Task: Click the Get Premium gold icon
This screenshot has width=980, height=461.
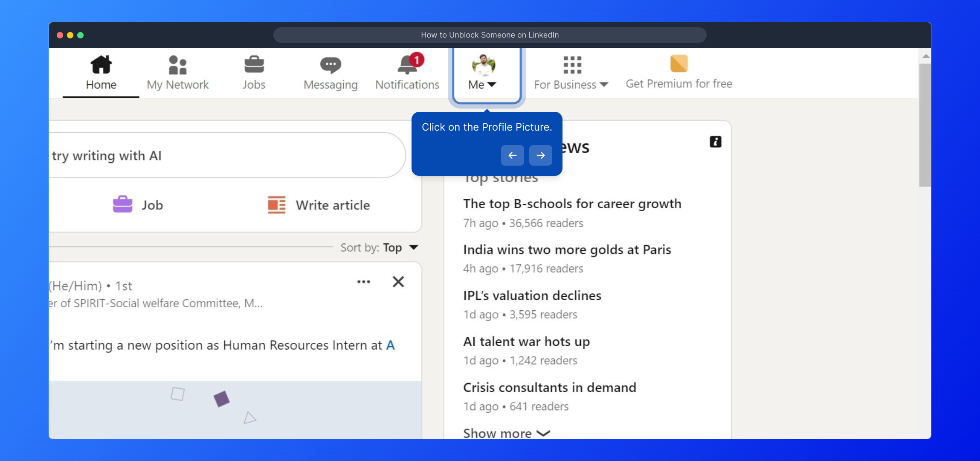Action: tap(678, 64)
